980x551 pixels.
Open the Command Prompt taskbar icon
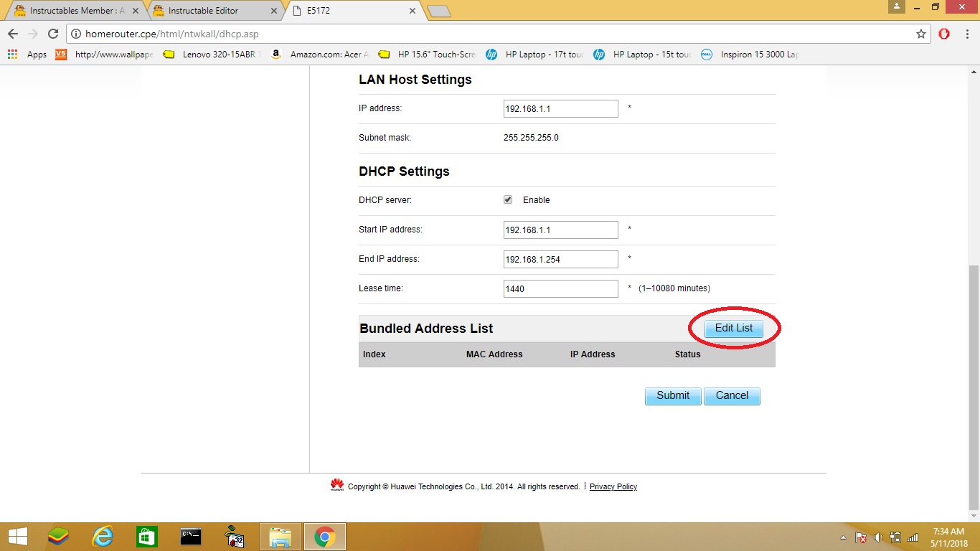(x=191, y=537)
